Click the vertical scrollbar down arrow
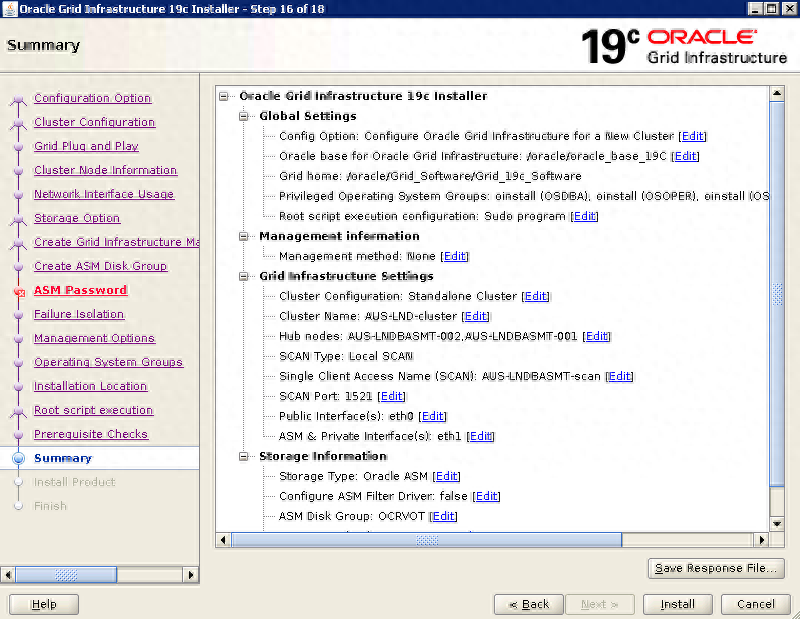 (777, 522)
